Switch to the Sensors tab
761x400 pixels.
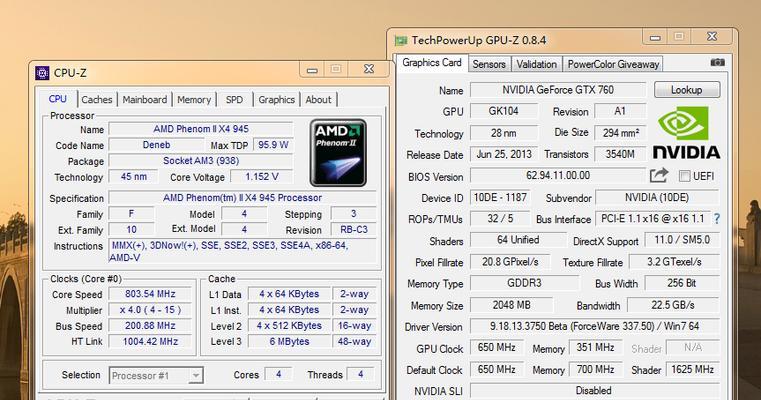[x=489, y=64]
